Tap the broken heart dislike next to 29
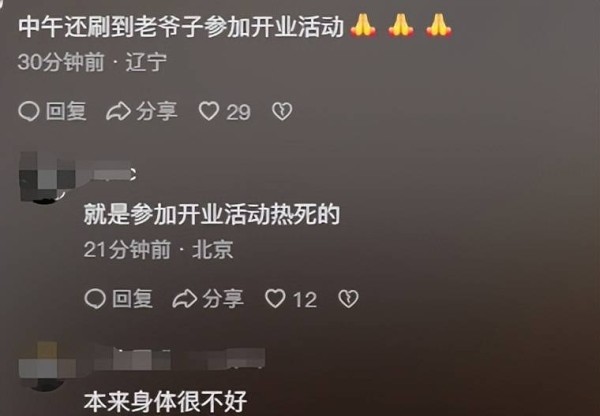The image size is (600, 416). 282,111
